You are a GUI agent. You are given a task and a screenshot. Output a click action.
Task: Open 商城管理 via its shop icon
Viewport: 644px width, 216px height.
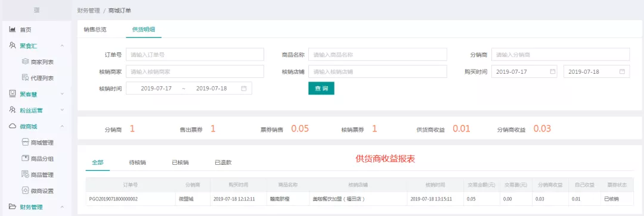(x=24, y=142)
